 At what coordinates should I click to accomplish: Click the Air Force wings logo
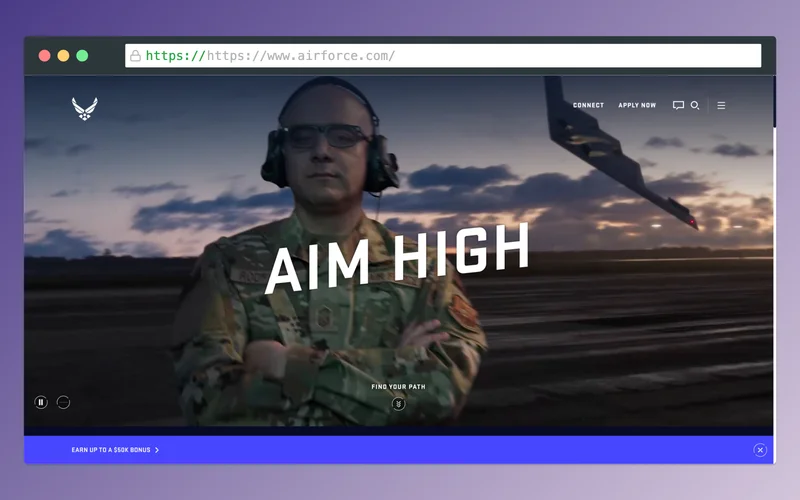point(85,108)
